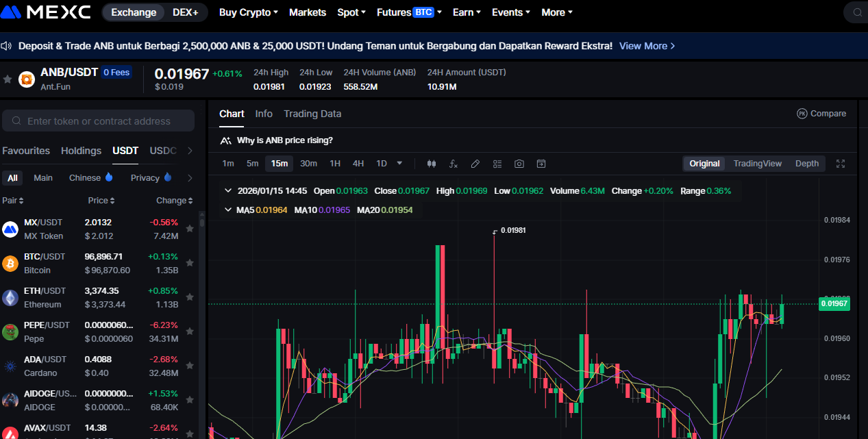868x439 pixels.
Task: Take a chart snapshot with the camera icon
Action: 519,164
